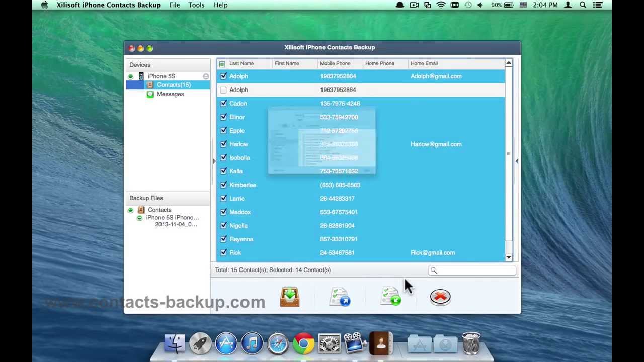This screenshot has height=362, width=644.
Task: Uncheck the Nigella contact checkbox
Action: point(223,226)
